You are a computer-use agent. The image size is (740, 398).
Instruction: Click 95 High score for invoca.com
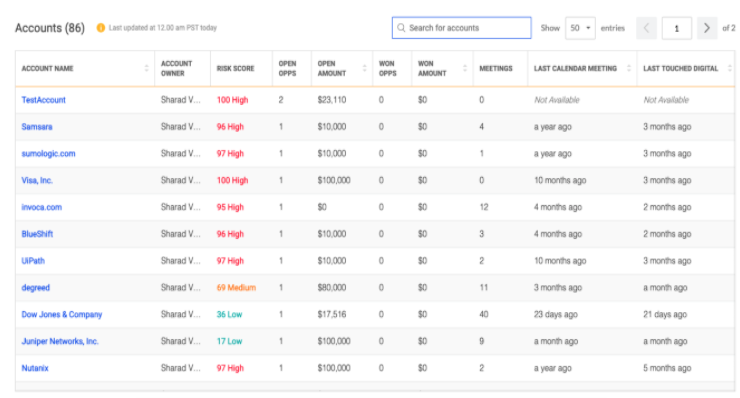pos(230,207)
